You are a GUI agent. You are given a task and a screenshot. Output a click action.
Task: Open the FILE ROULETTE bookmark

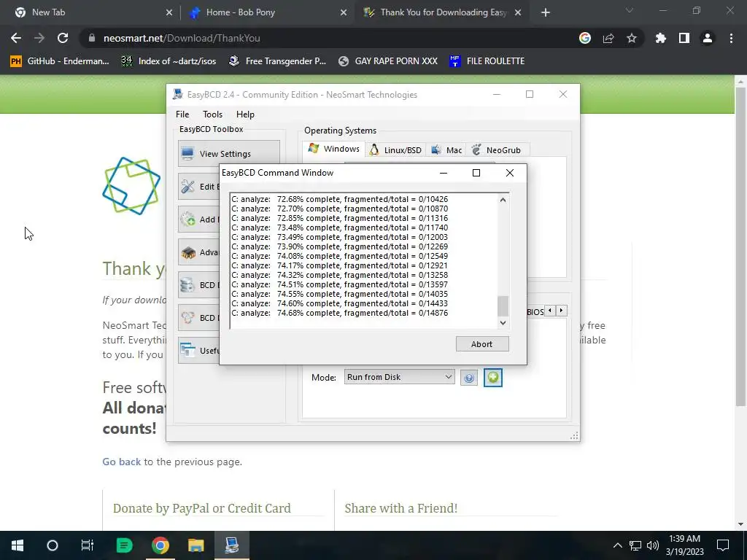[x=487, y=61]
